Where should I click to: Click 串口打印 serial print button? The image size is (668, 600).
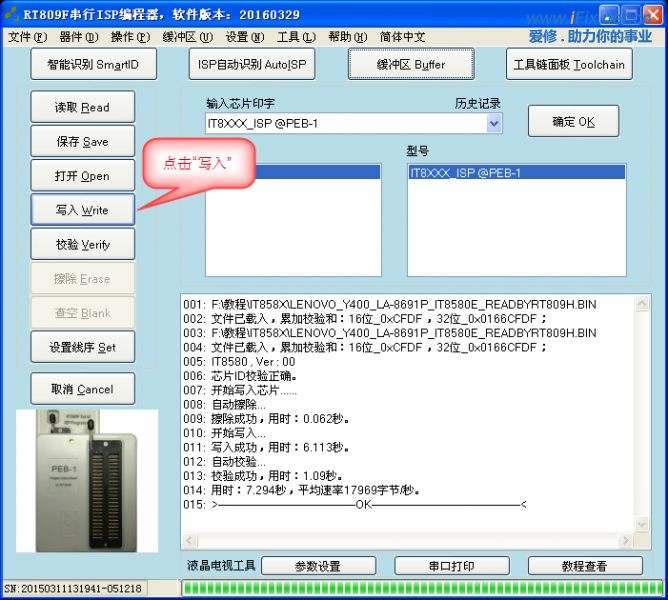click(452, 566)
